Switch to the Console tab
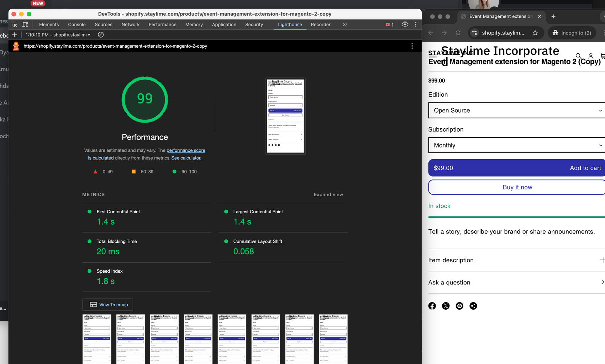The height and width of the screenshot is (364, 605). coord(77,25)
